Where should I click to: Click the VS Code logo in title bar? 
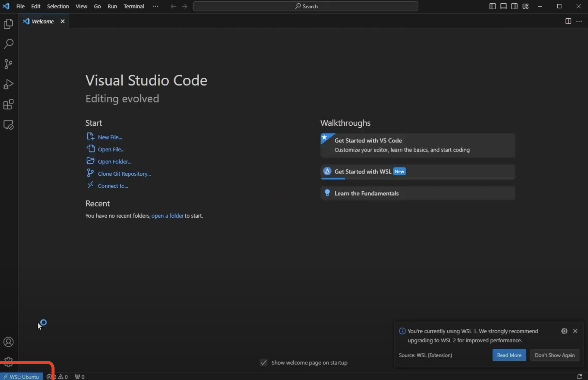pyautogui.click(x=6, y=6)
